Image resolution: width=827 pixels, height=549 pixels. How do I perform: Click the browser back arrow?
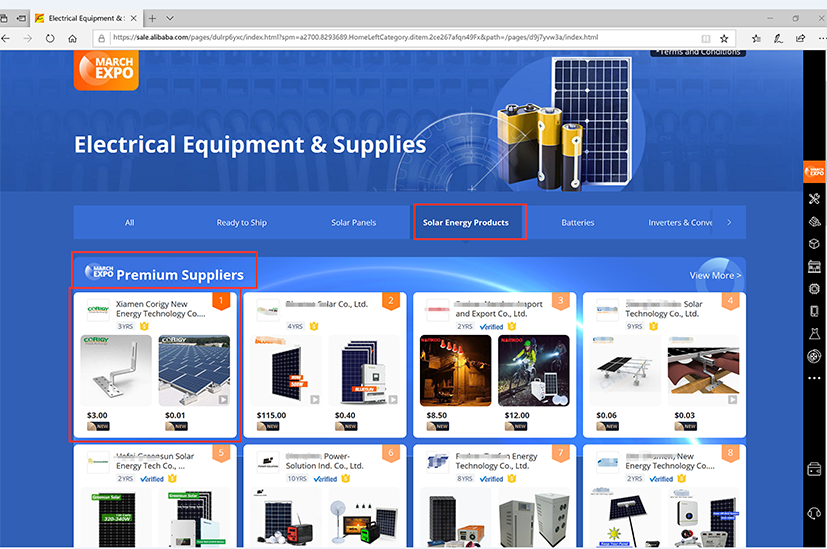pos(6,38)
